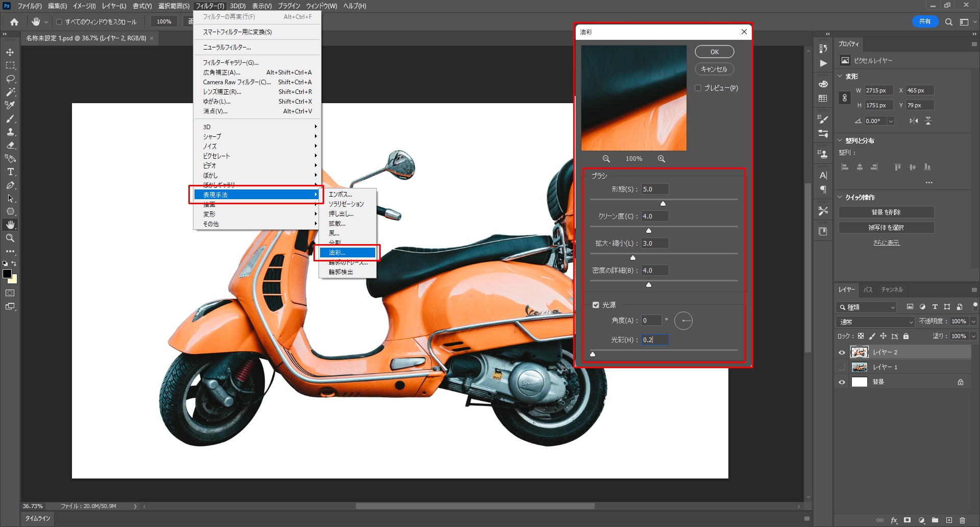Viewport: 980px width, 527px height.
Task: Select the Lasso tool
Action: pyautogui.click(x=10, y=79)
